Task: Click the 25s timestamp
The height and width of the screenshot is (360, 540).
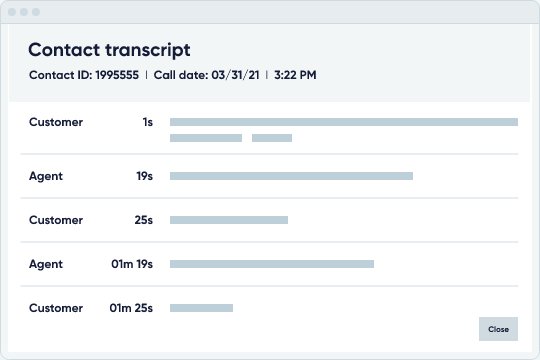Action: pyautogui.click(x=144, y=220)
